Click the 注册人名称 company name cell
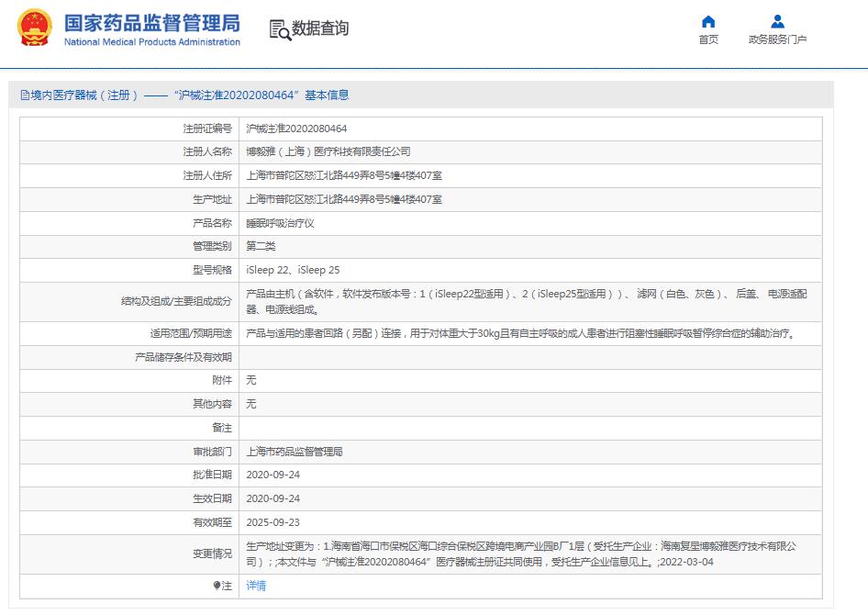868x615 pixels. coord(330,151)
